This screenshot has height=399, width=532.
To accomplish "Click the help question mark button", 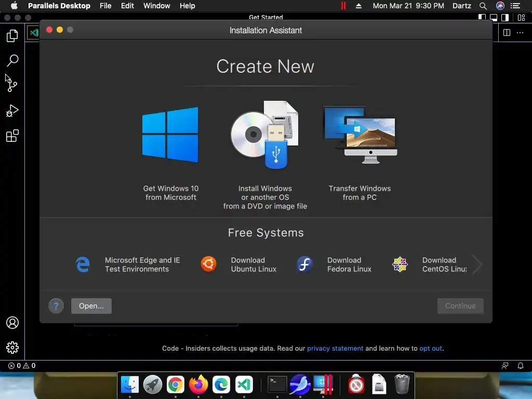I will coord(56,306).
